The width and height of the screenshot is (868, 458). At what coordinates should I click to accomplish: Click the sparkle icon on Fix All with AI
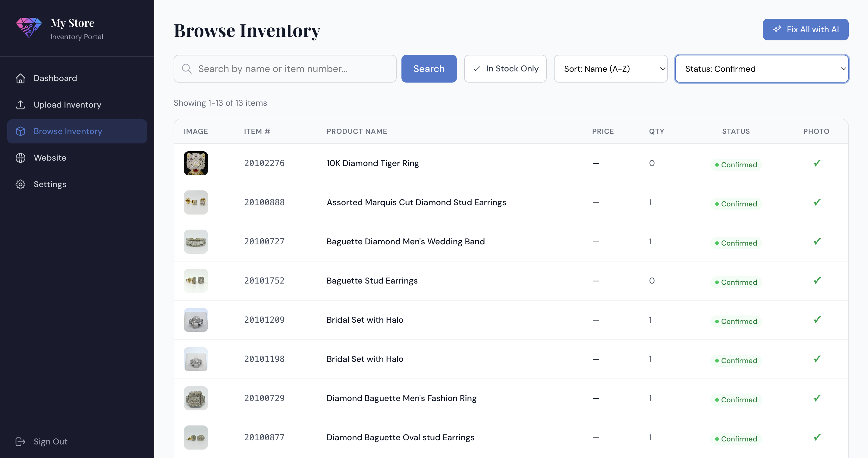(777, 29)
